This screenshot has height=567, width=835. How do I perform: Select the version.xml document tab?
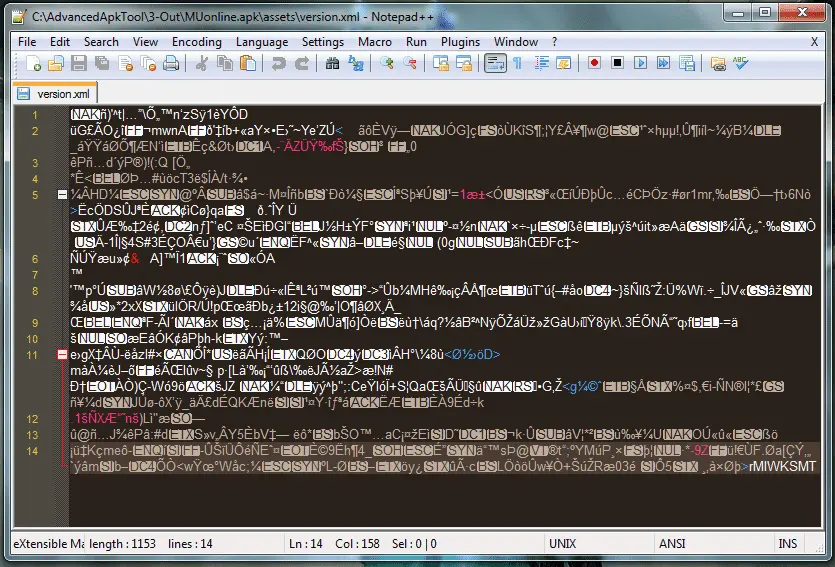[x=55, y=93]
